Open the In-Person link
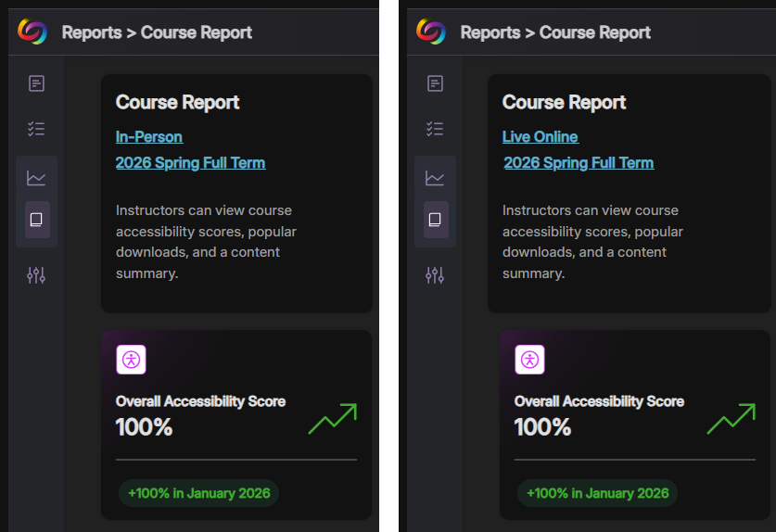 [x=148, y=137]
